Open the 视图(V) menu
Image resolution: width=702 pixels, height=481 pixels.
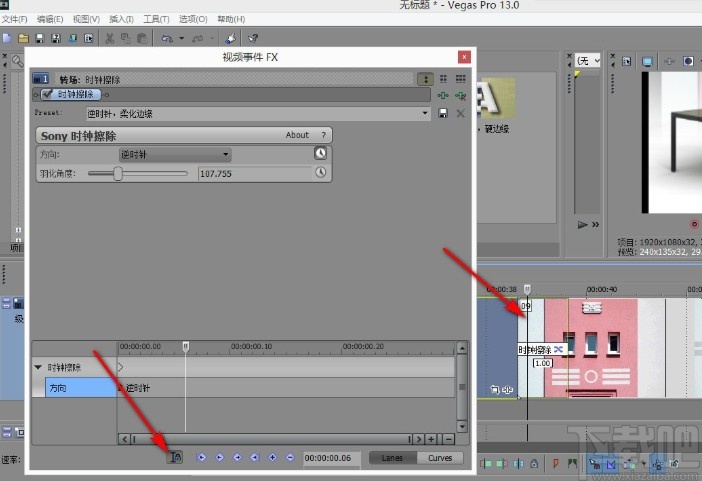tap(86, 19)
